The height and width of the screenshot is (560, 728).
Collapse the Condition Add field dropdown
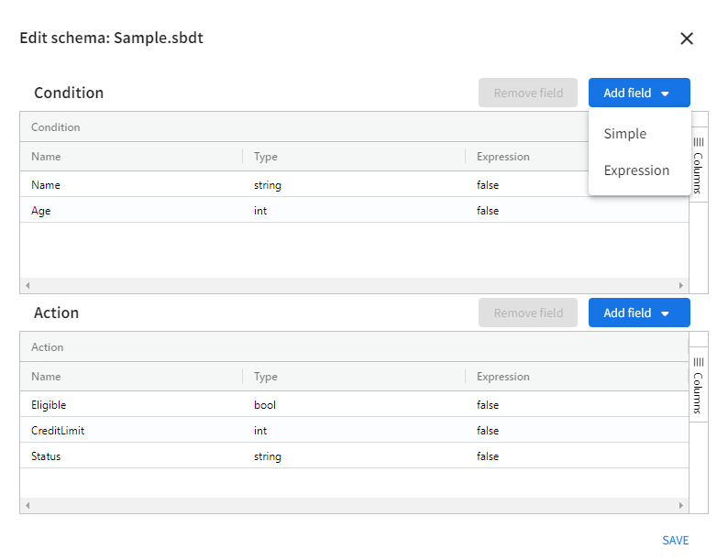pyautogui.click(x=639, y=93)
